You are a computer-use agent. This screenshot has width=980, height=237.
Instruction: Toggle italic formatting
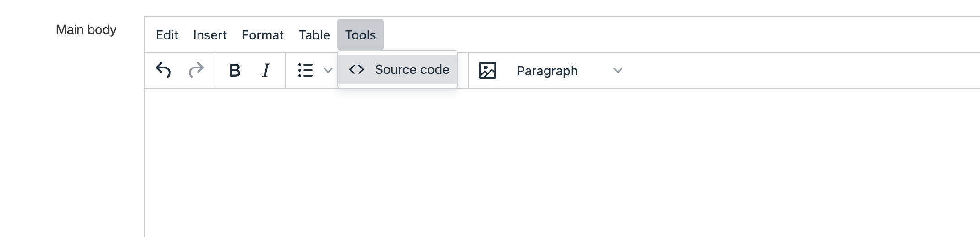[x=266, y=70]
